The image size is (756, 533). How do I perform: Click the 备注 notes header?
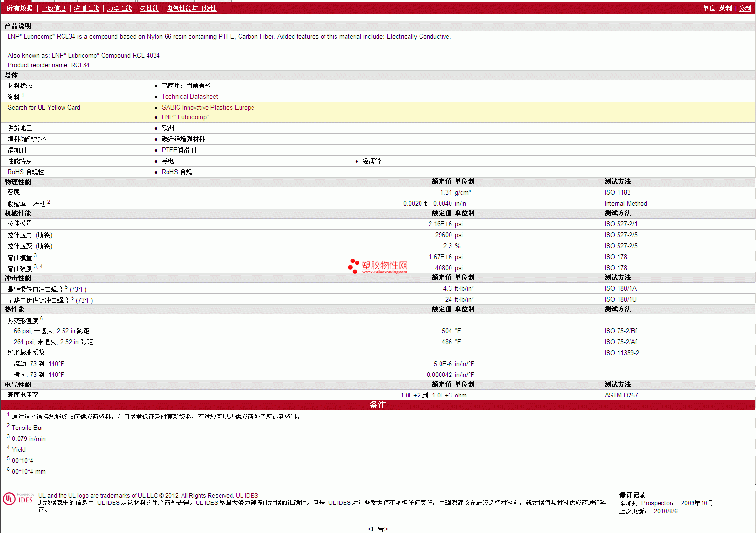point(378,405)
